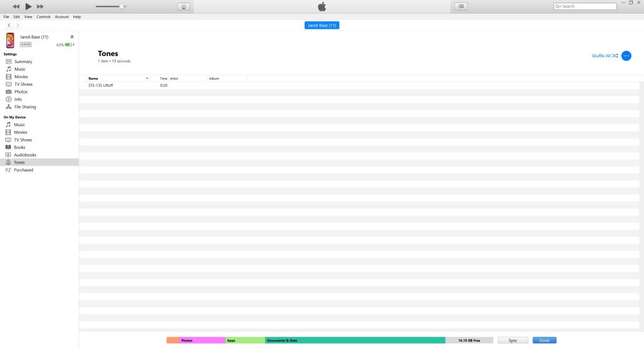The width and height of the screenshot is (644, 349).
Task: Click the iPhone device thumbnail icon
Action: [10, 40]
